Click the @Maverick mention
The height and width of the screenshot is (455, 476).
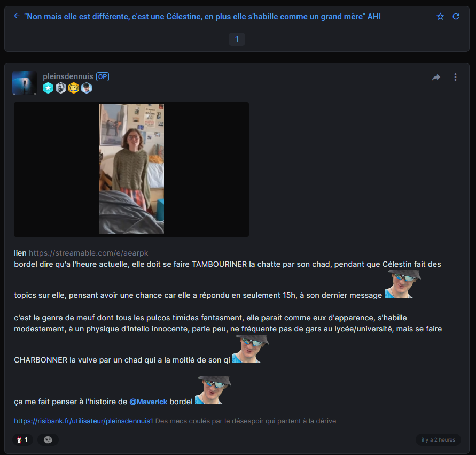pyautogui.click(x=148, y=402)
